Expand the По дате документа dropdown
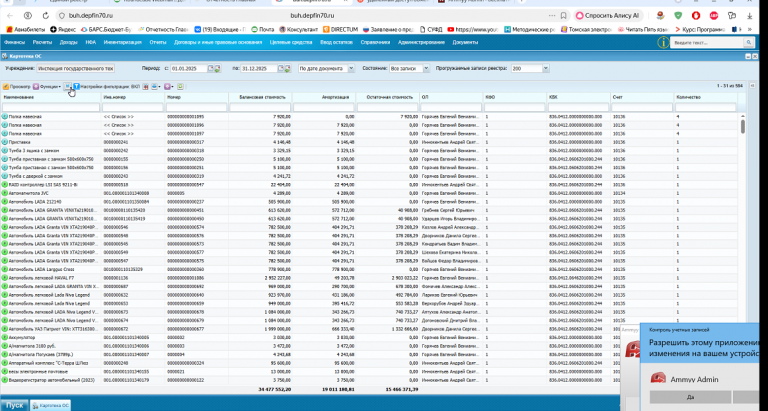 coord(351,69)
